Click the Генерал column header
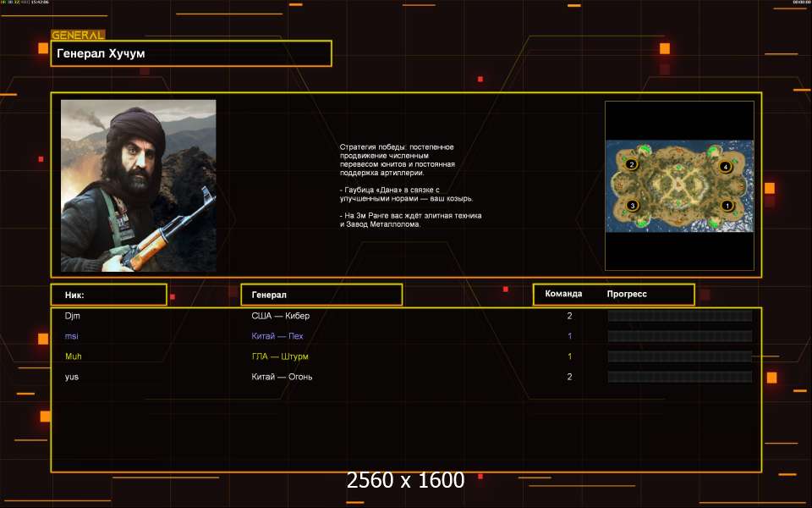Screen dimensions: 812x508 click(321, 295)
